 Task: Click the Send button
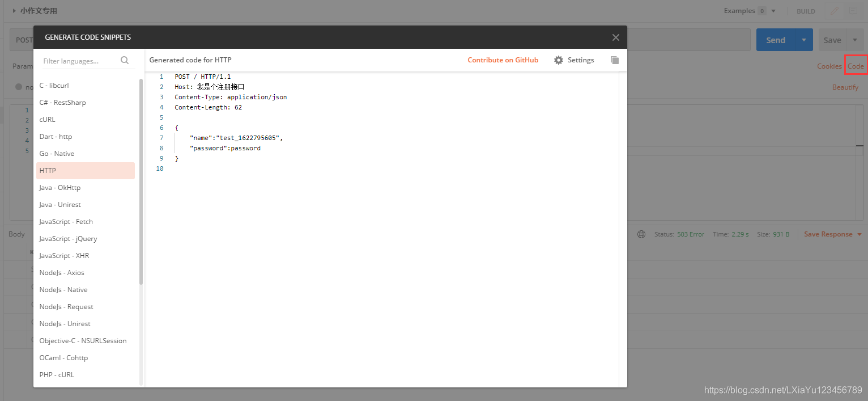[x=775, y=40]
